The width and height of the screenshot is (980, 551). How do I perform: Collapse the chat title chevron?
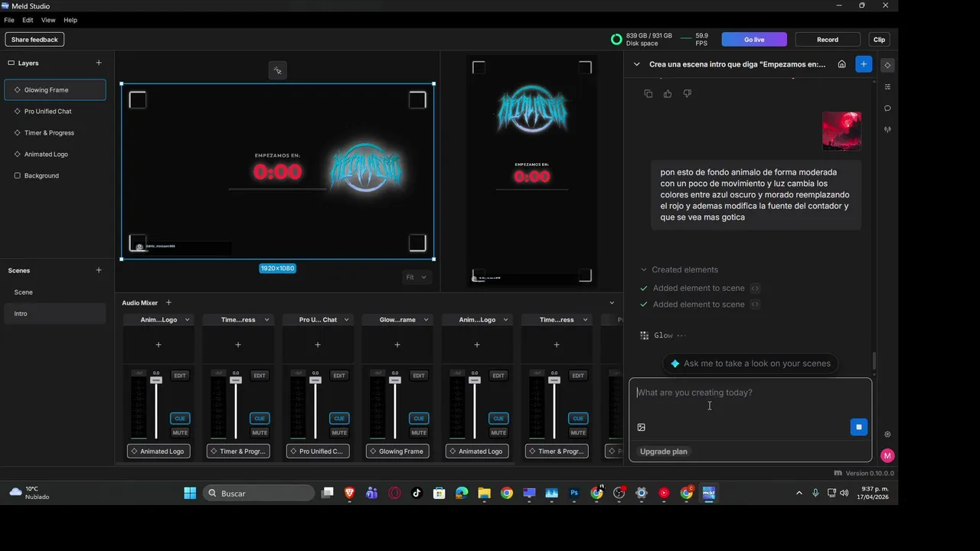pos(636,64)
